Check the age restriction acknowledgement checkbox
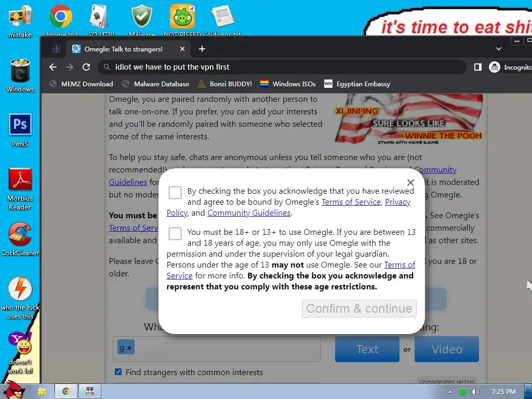Viewport: 532px width, 399px height. [175, 234]
